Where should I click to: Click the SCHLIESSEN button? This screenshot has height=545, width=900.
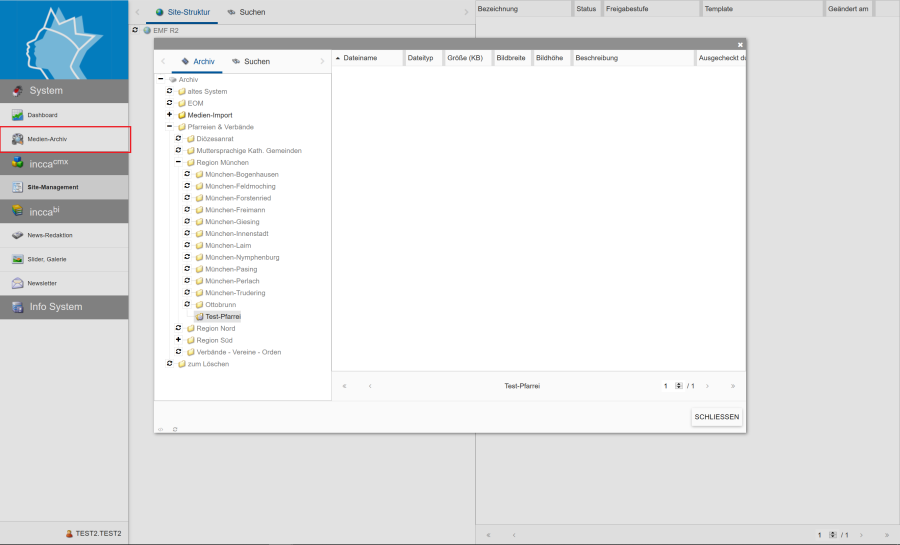point(717,416)
